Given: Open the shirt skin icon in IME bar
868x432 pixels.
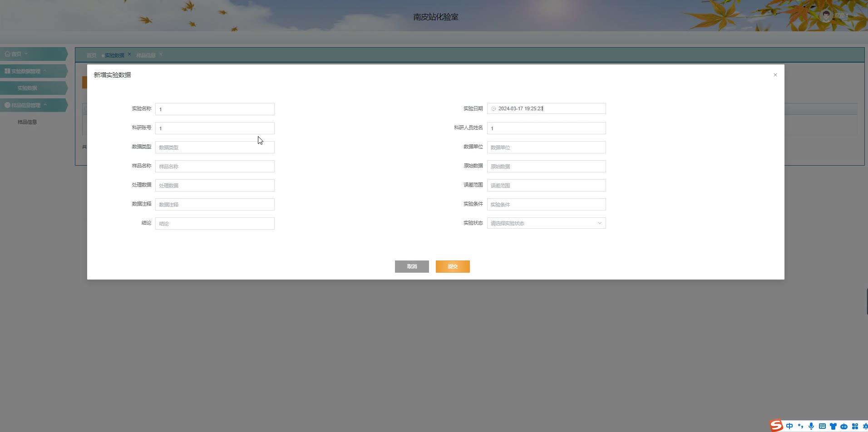Looking at the screenshot, I should [x=833, y=426].
